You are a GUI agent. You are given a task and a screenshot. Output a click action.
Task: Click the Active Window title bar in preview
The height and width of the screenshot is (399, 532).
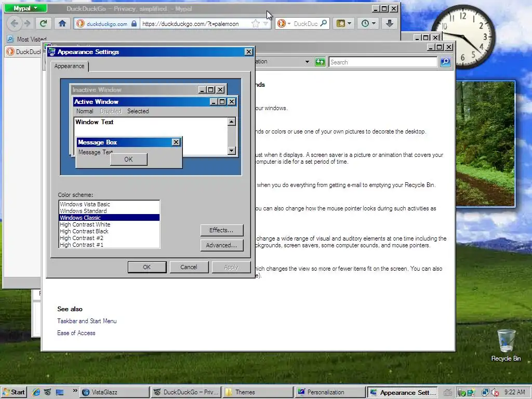155,101
